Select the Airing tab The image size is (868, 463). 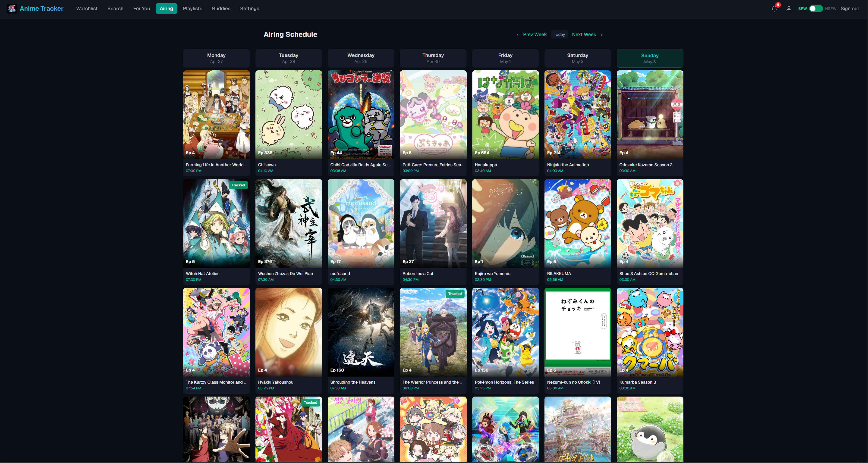pos(166,8)
